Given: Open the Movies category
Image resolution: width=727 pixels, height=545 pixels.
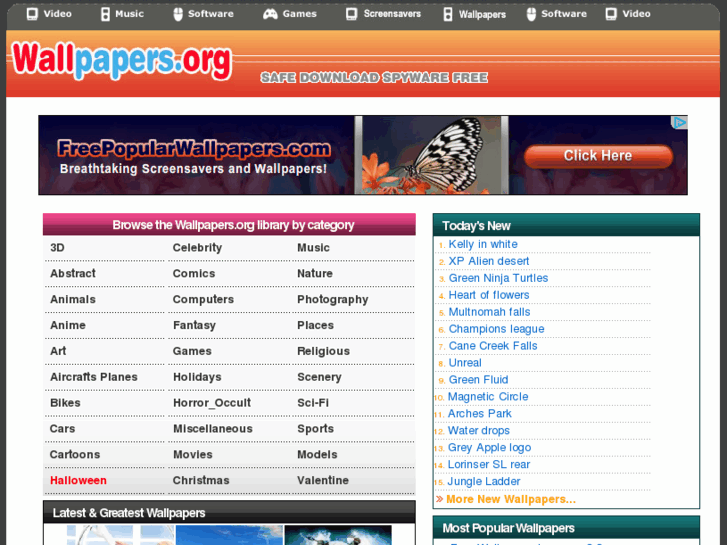Looking at the screenshot, I should [193, 455].
